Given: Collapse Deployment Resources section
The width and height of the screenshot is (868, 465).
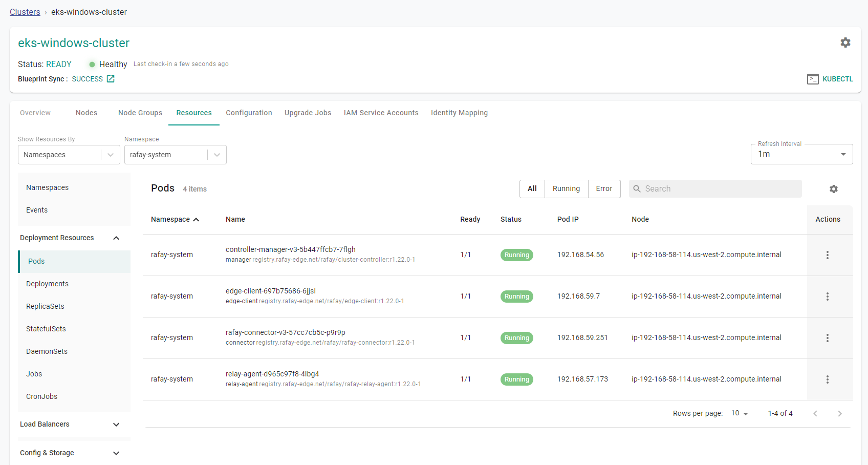Looking at the screenshot, I should pyautogui.click(x=116, y=238).
